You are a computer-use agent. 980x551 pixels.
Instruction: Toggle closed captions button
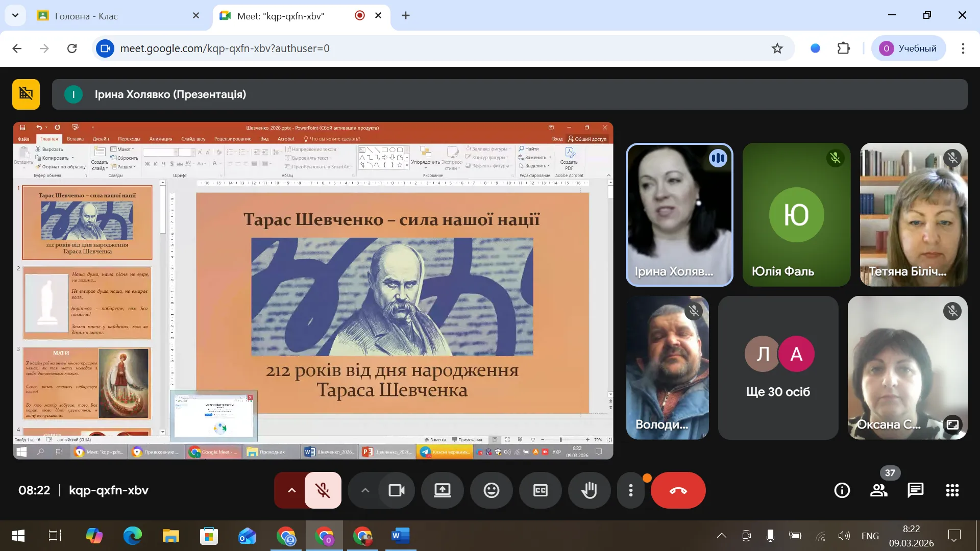pyautogui.click(x=540, y=490)
